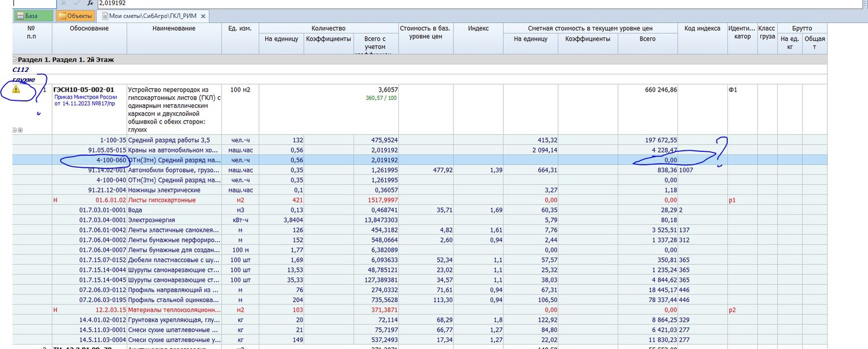
Task: Close the ГКЛ_РИМ estimate tab
Action: coord(203,16)
